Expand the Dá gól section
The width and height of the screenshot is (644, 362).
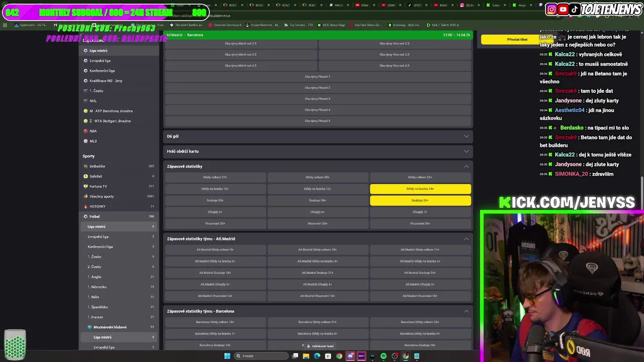317,136
